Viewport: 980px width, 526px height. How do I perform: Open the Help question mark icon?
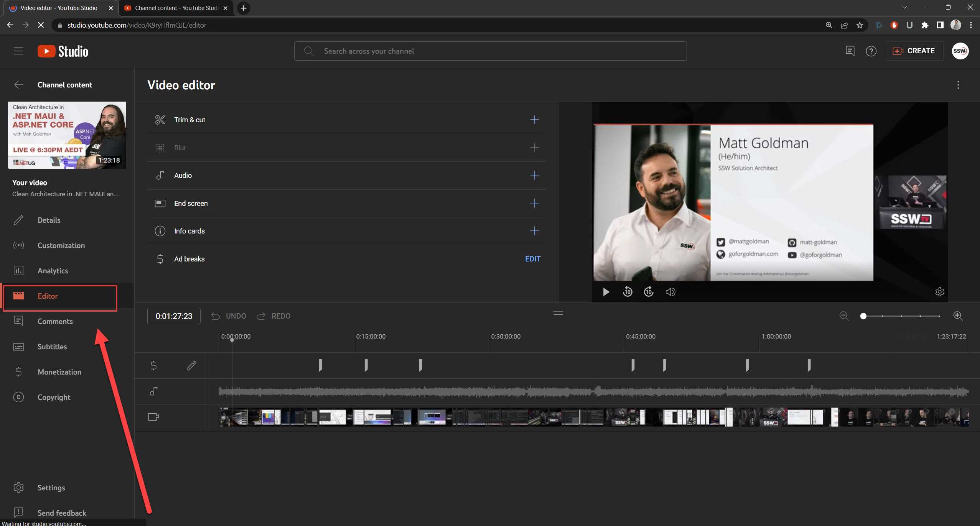(871, 51)
